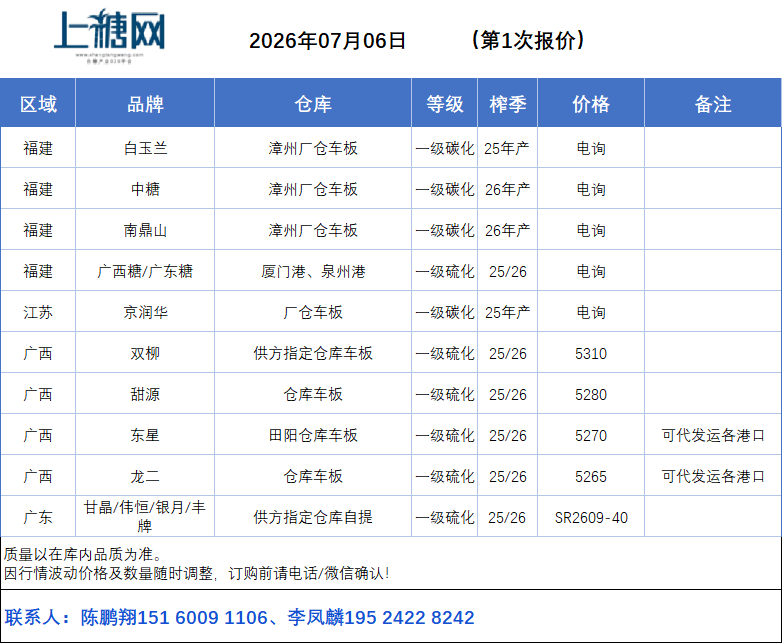Select the note 质量以在库内品质为准。

(82, 554)
